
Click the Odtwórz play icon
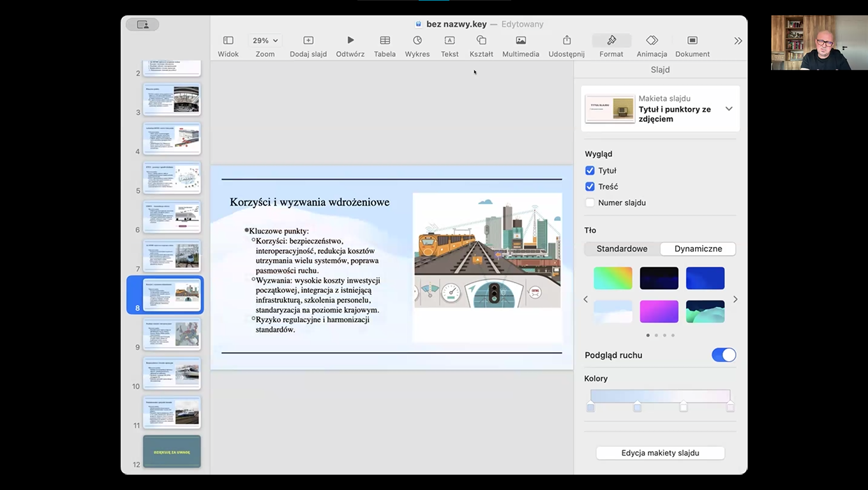(x=350, y=40)
